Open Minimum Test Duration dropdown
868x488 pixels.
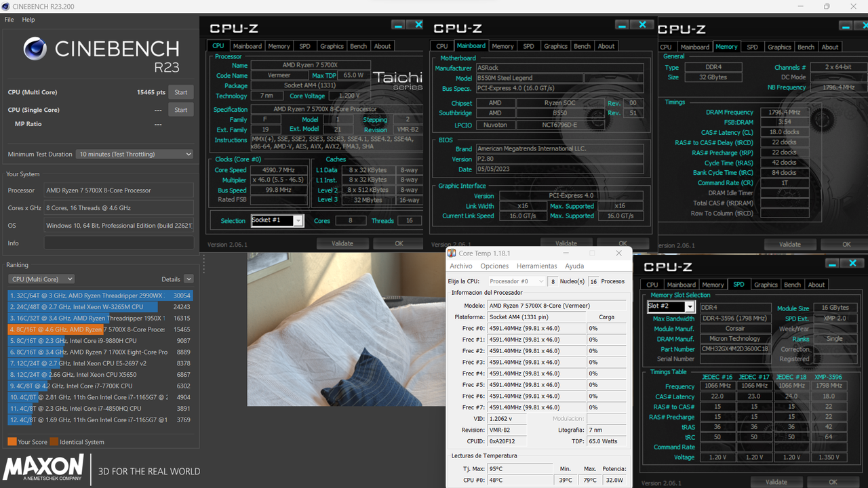point(135,154)
